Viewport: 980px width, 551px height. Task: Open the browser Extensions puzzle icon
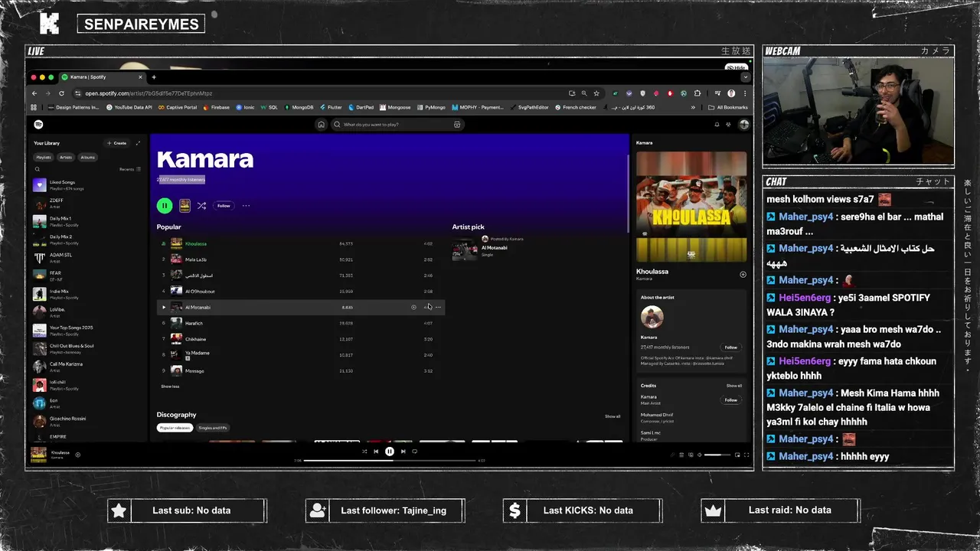(x=697, y=93)
